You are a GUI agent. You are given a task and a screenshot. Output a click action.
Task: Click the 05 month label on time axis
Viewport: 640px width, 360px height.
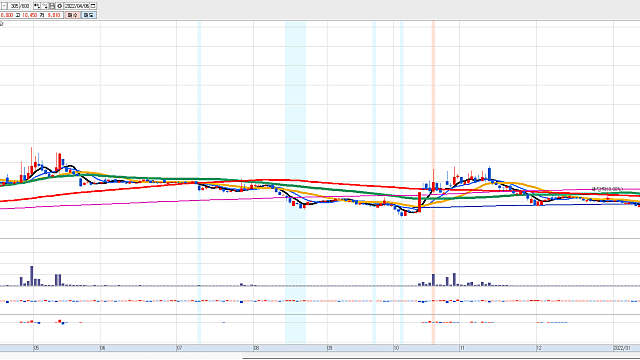point(36,348)
